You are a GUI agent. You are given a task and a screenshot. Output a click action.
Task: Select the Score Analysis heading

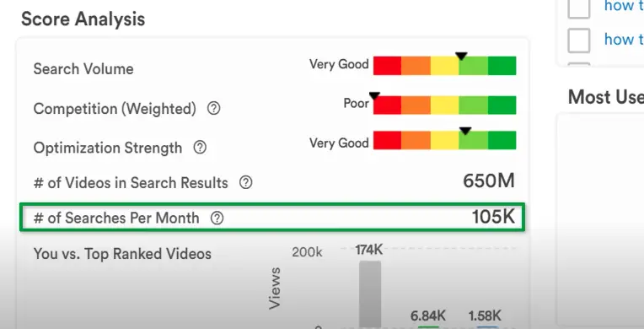coord(83,19)
